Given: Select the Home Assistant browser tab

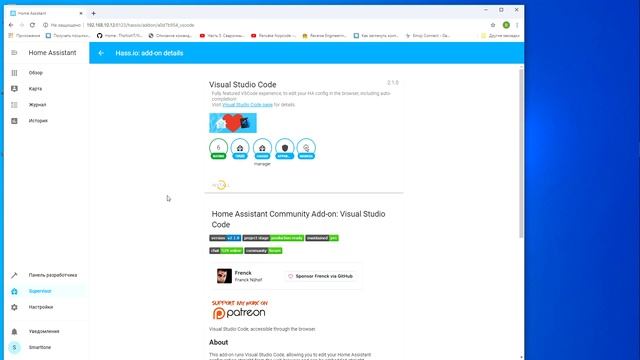Looking at the screenshot, I should click(45, 13).
